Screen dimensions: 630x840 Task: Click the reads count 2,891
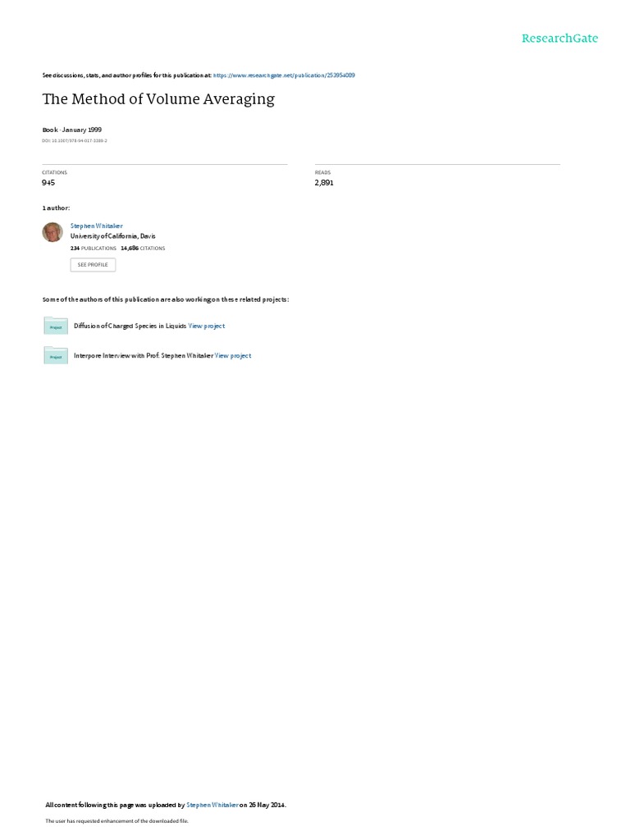pos(324,183)
